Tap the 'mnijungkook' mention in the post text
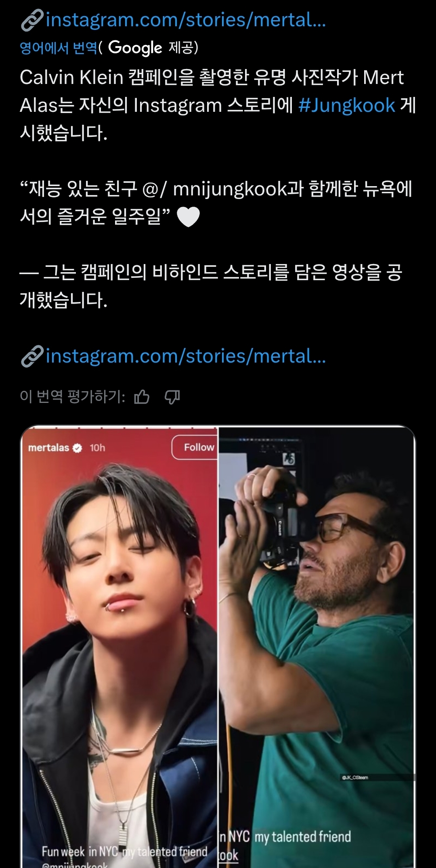436x868 pixels. coord(229,189)
